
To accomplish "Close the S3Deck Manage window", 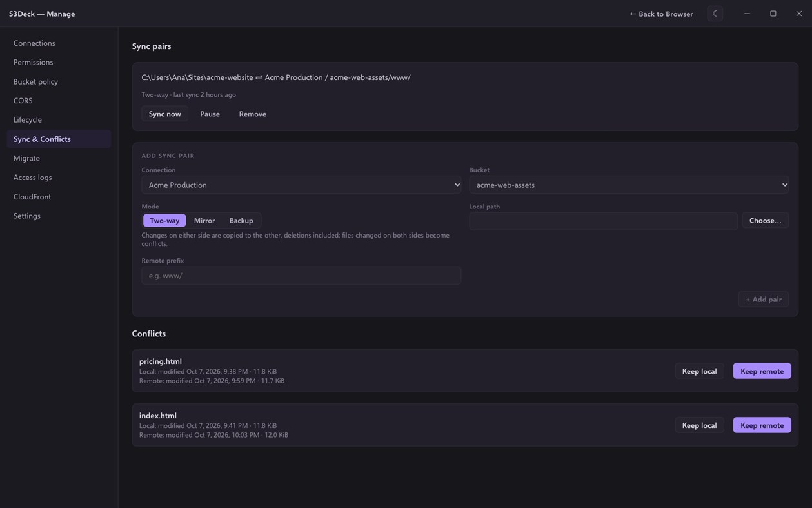I will click(x=798, y=14).
